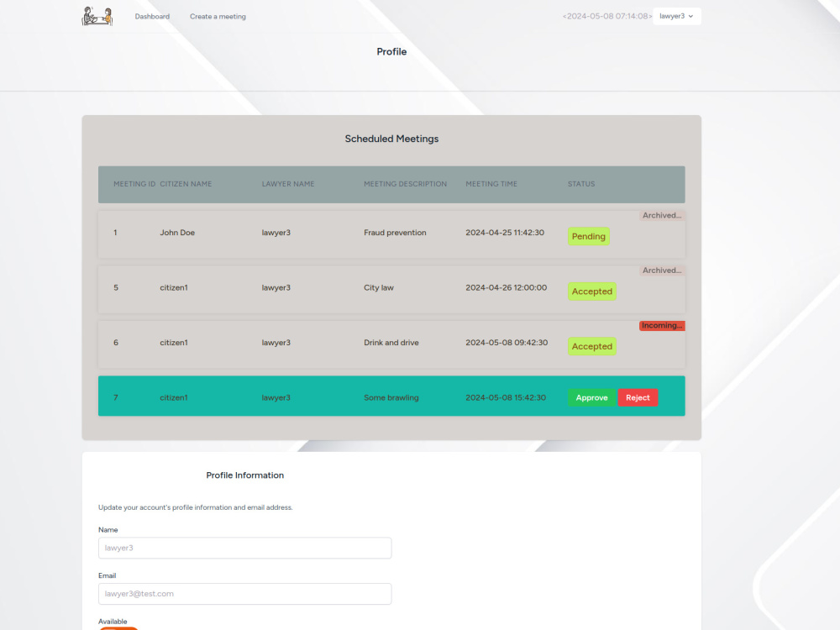Click meeting ID 6 cell
This screenshot has height=630, width=840.
pos(116,343)
